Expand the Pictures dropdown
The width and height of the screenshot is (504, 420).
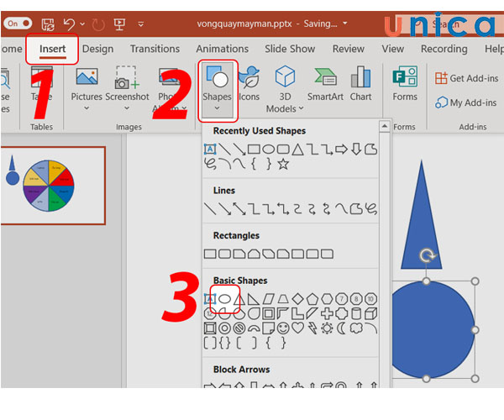pos(87,108)
